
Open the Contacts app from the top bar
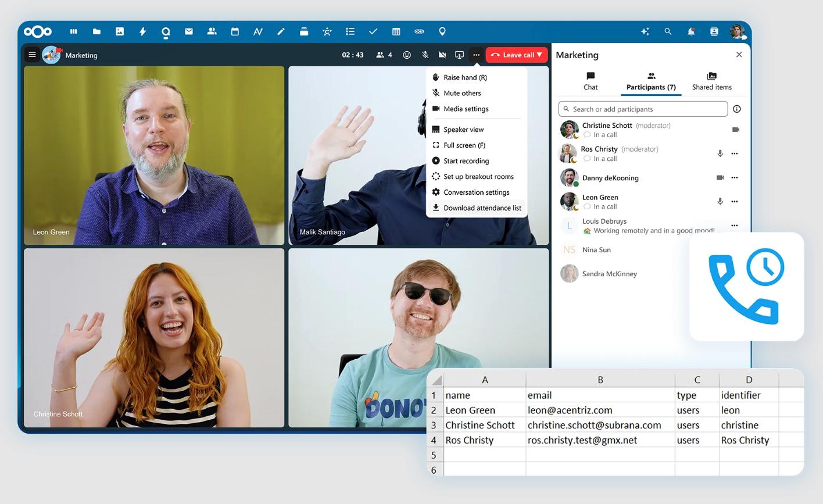212,31
